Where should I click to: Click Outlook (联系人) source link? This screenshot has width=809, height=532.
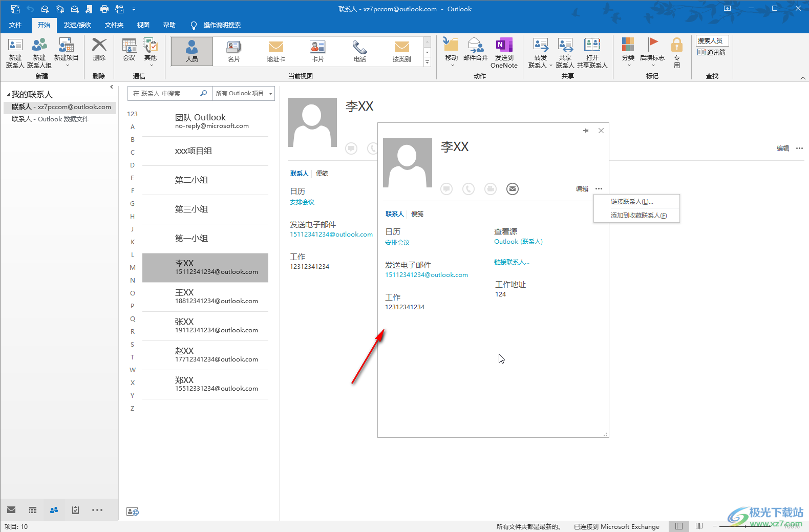coord(518,242)
